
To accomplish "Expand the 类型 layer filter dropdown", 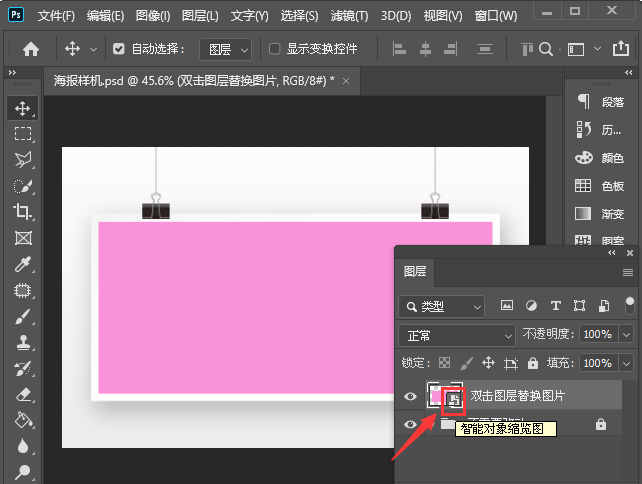I will point(441,306).
